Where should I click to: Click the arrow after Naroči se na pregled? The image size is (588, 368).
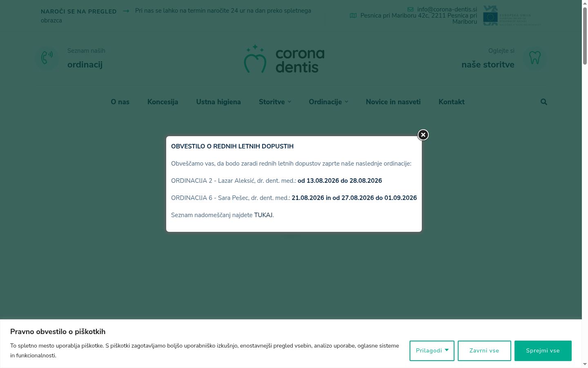pyautogui.click(x=126, y=11)
